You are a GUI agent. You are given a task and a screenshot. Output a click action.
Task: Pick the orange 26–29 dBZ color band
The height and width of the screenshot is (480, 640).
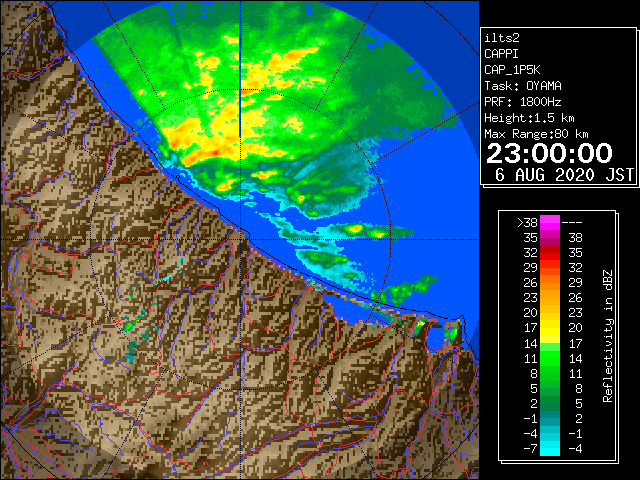(550, 283)
